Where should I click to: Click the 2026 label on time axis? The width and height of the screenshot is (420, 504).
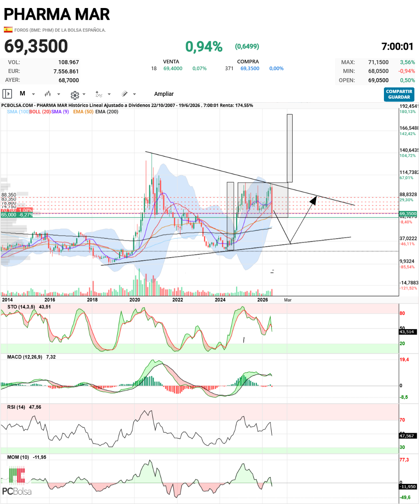(262, 300)
